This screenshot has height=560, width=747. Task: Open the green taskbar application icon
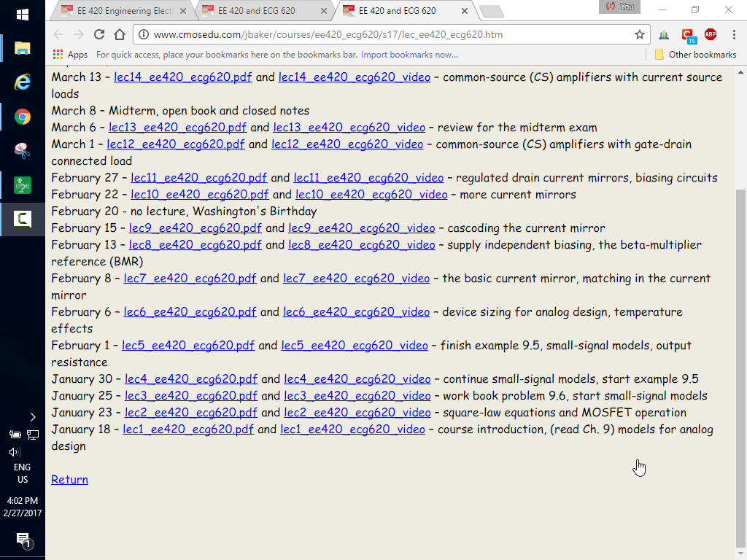point(23,184)
